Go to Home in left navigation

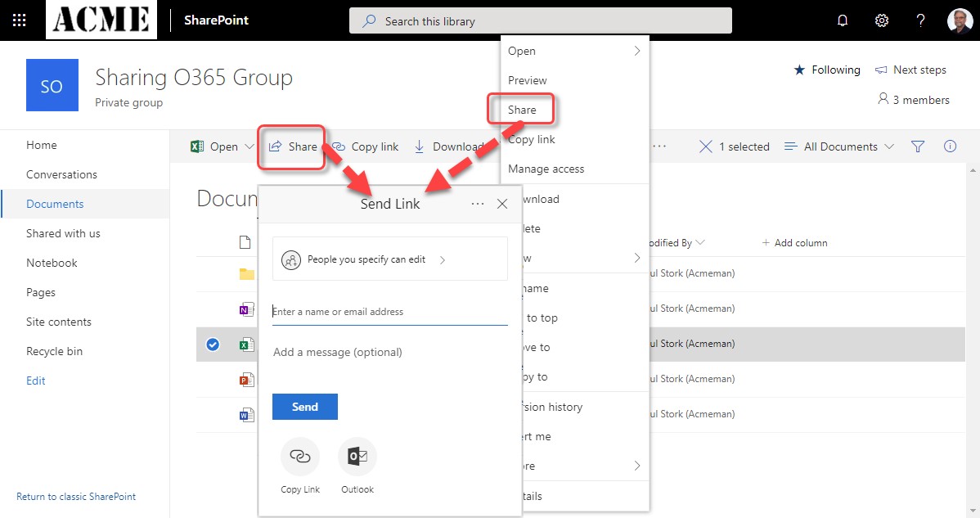(x=41, y=145)
